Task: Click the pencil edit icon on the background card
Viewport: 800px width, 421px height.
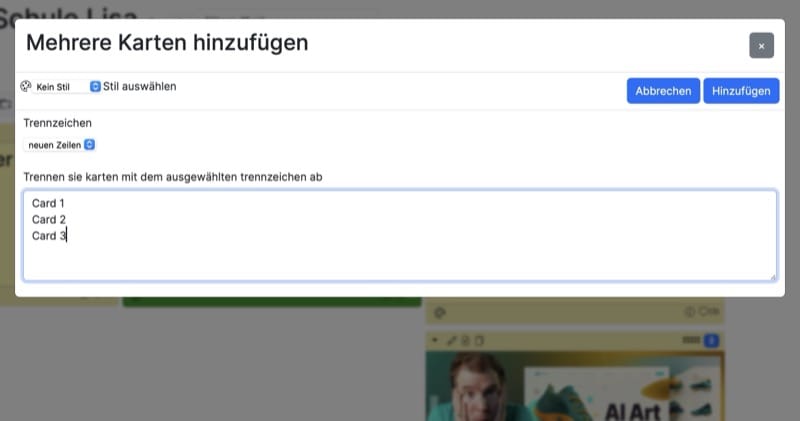Action: [x=452, y=340]
